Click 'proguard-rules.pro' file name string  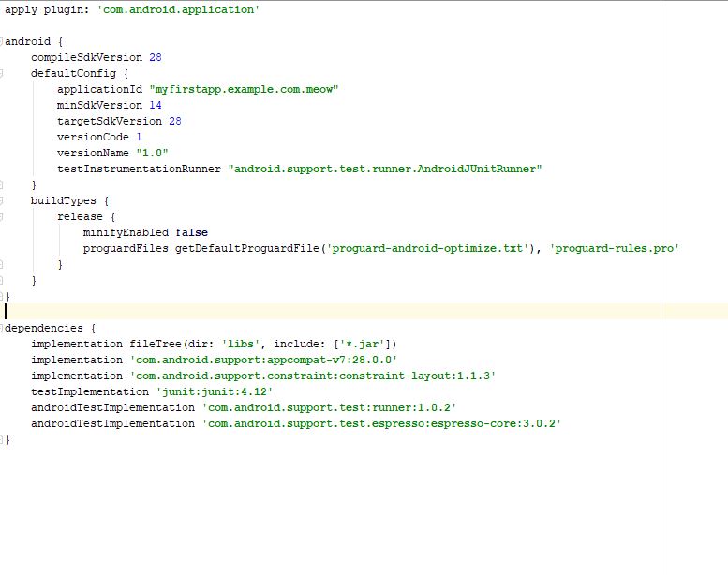pos(614,248)
